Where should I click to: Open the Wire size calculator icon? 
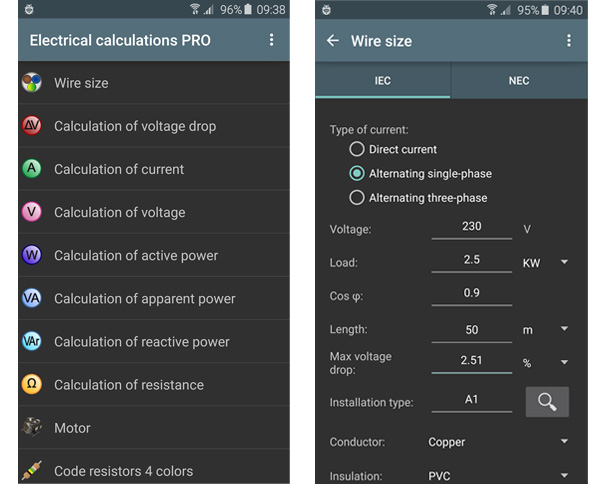[x=32, y=83]
